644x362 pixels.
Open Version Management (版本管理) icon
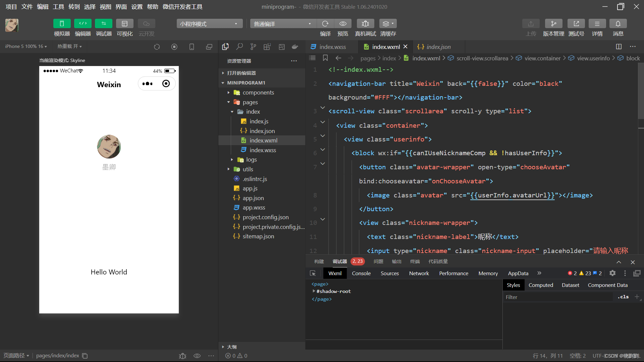pyautogui.click(x=553, y=23)
